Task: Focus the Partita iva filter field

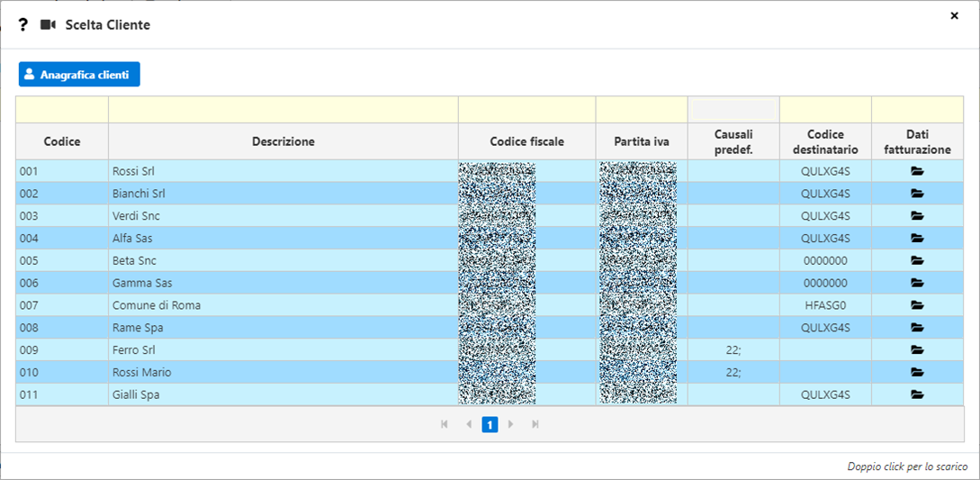Action: point(642,110)
